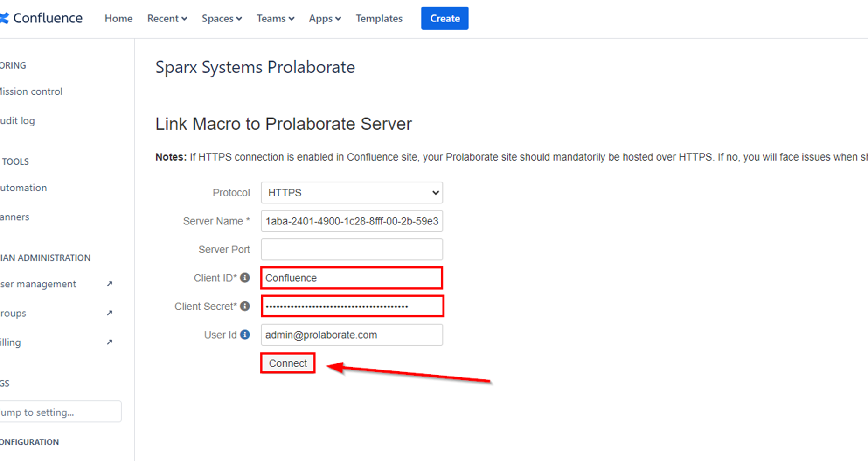Focus the Client ID field
This screenshot has width=868, height=461.
352,278
